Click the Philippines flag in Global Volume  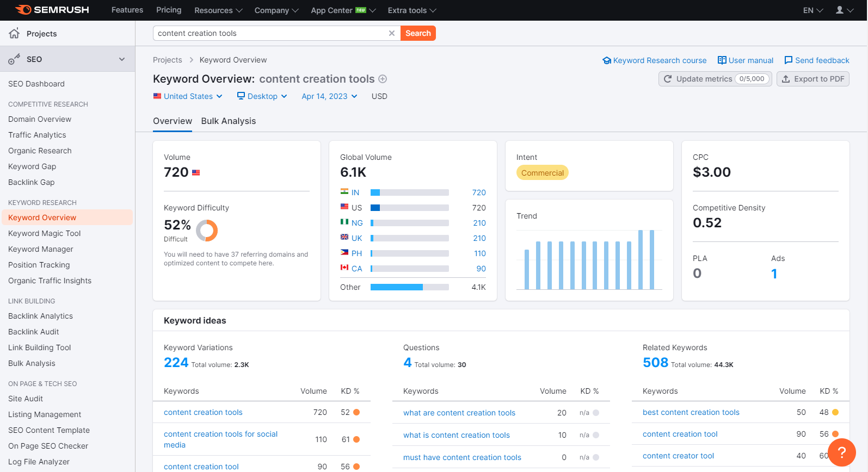(x=344, y=253)
